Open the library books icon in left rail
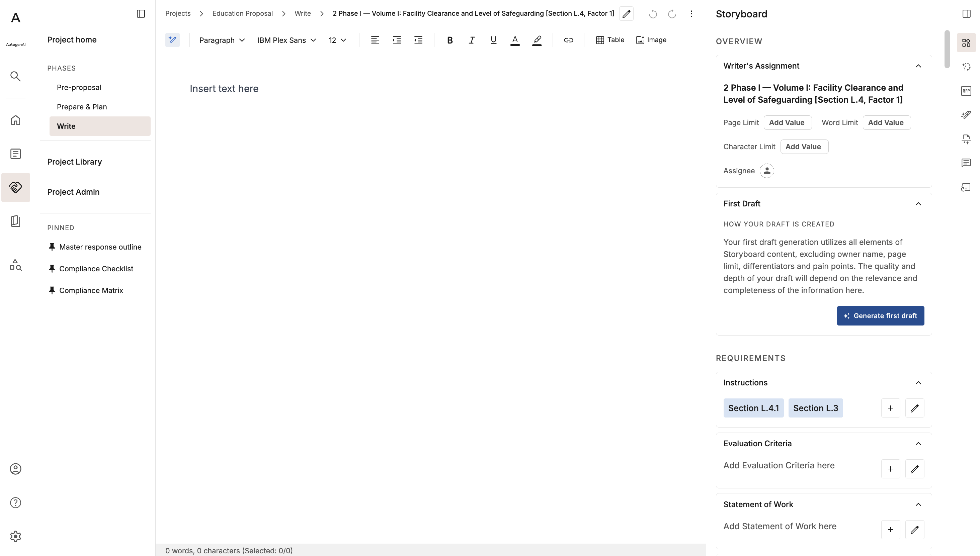 (15, 221)
